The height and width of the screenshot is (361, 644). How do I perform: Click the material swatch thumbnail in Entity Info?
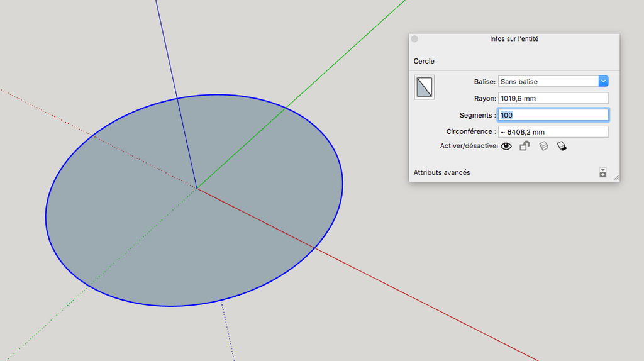point(425,87)
